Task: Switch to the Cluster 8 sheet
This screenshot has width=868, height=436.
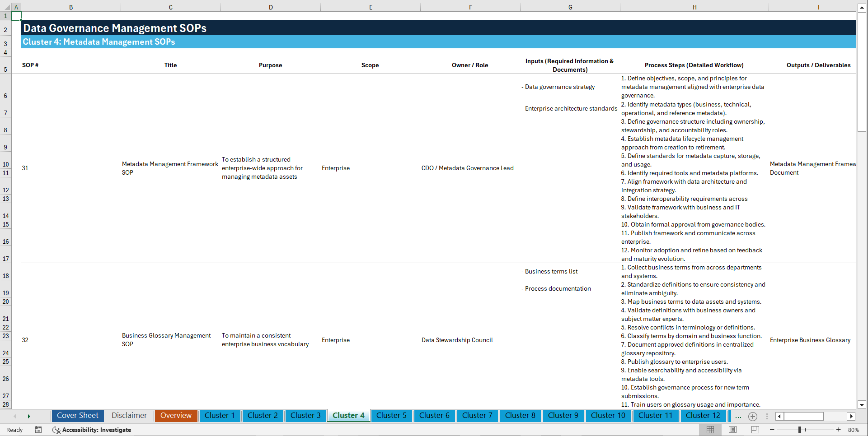Action: pos(520,416)
